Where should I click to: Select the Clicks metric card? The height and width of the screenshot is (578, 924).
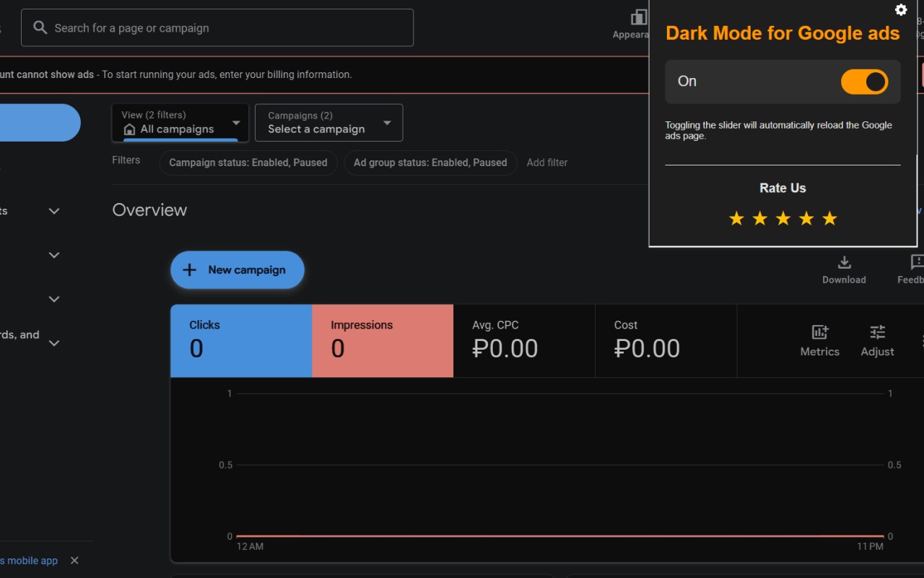click(241, 341)
